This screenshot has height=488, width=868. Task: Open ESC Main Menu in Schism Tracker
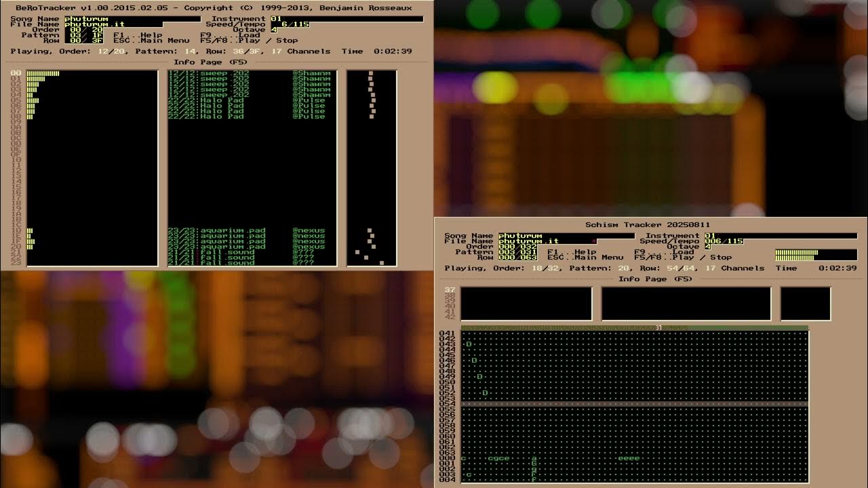[x=585, y=258]
